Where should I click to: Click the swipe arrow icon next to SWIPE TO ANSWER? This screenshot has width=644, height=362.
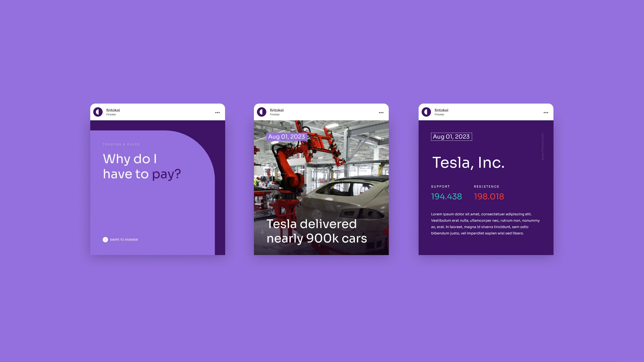(105, 239)
